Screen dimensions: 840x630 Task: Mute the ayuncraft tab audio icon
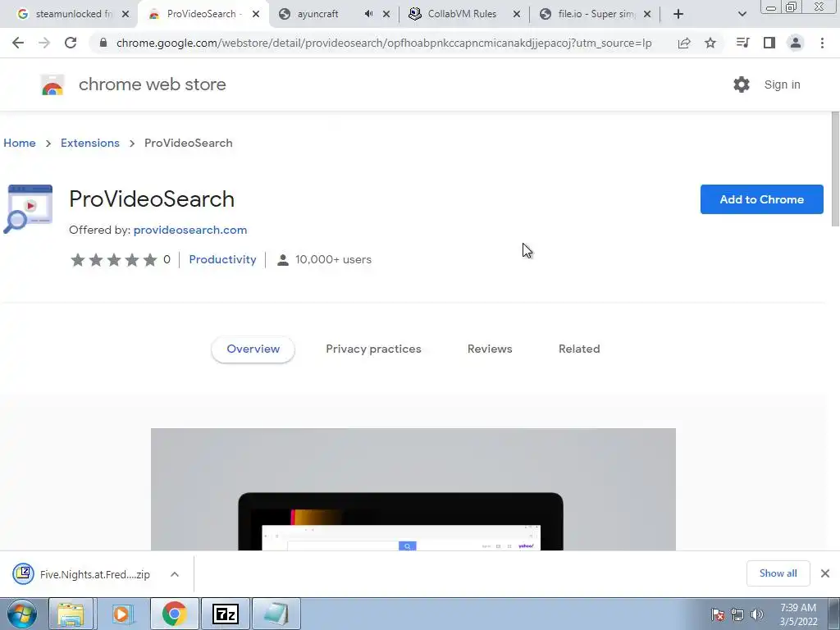[368, 14]
